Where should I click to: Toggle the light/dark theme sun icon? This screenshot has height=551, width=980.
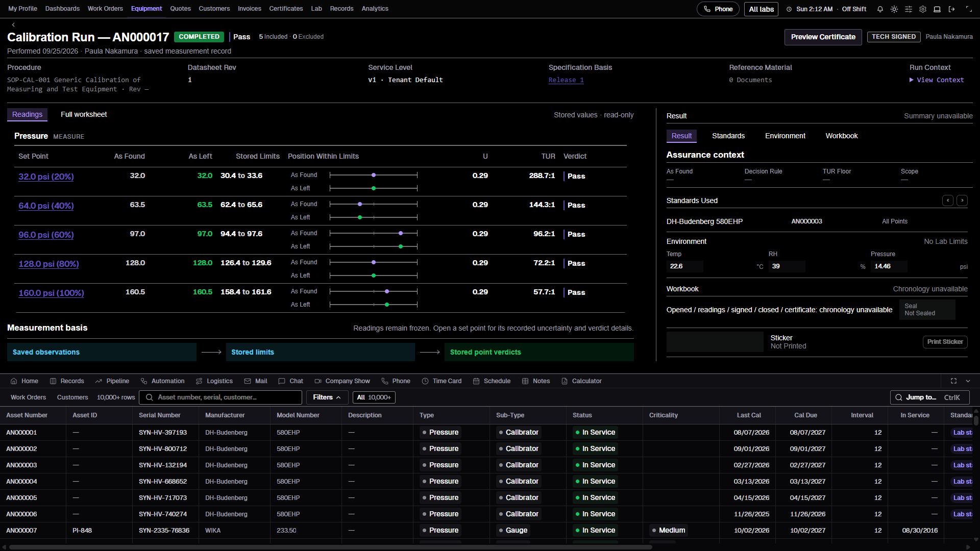click(894, 9)
